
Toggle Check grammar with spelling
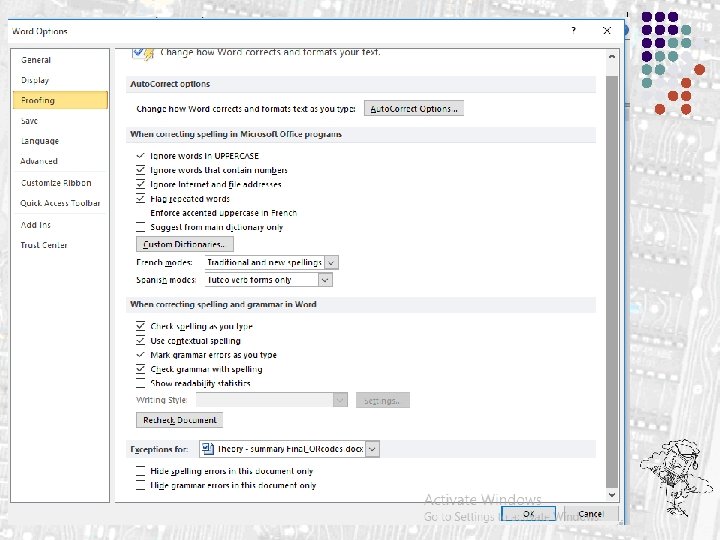coord(141,369)
